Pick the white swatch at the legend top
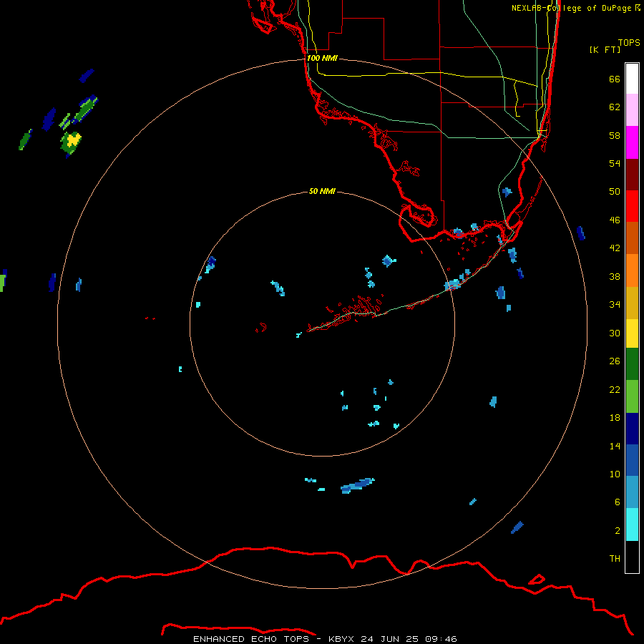Image resolution: width=644 pixels, height=644 pixels. pos(632,79)
